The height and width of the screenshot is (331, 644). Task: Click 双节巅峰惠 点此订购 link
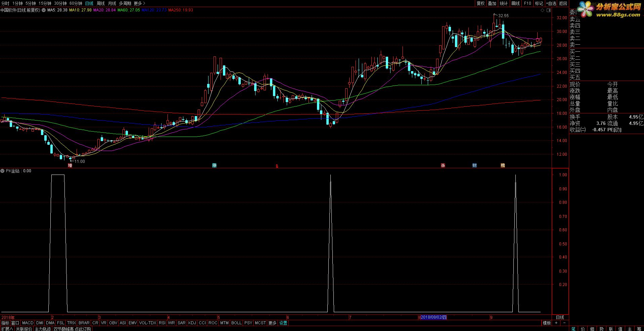(x=72, y=329)
